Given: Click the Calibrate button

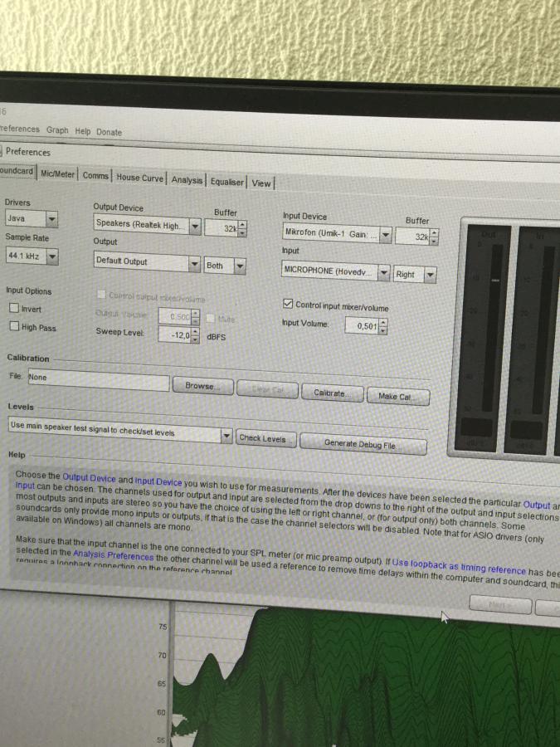Looking at the screenshot, I should coord(333,393).
